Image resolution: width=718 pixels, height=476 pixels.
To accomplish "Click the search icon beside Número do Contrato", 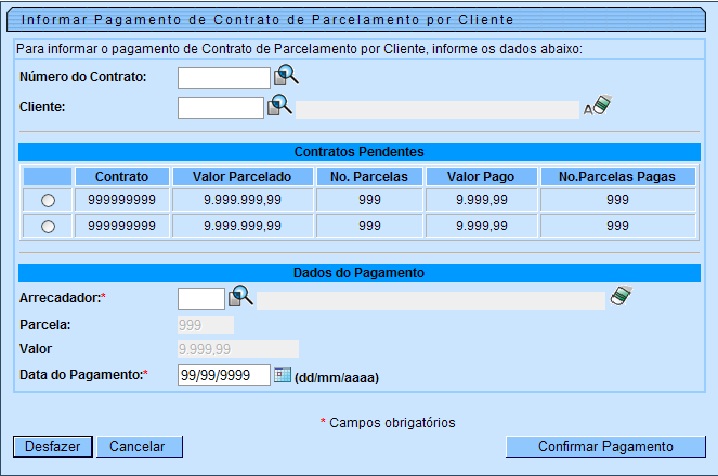I will click(x=286, y=76).
